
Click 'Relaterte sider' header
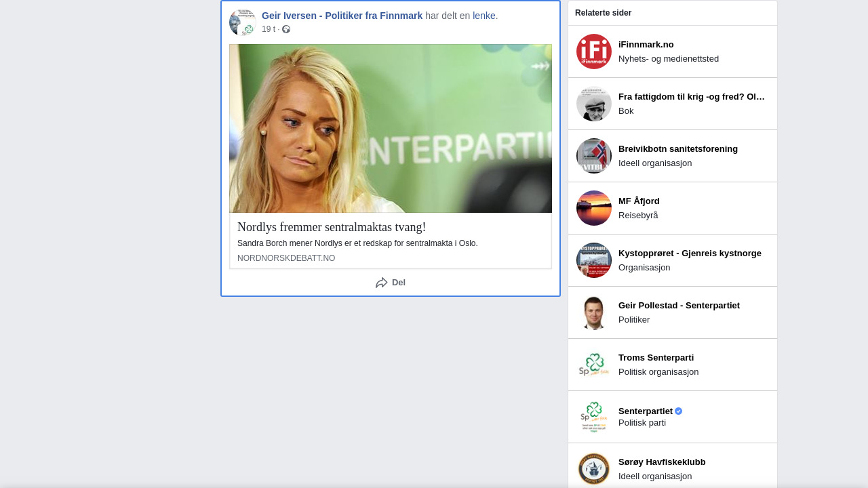coord(603,13)
